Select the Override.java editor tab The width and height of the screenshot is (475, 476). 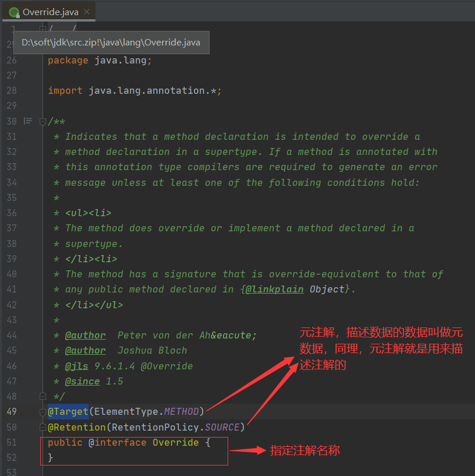(49, 11)
